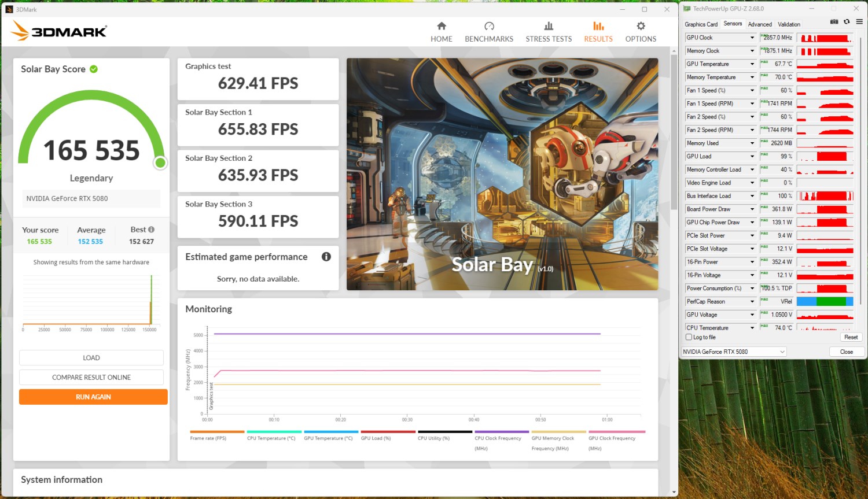Expand the GPU Clock sensor dropdown
Screen dimensions: 868x499
click(x=752, y=38)
